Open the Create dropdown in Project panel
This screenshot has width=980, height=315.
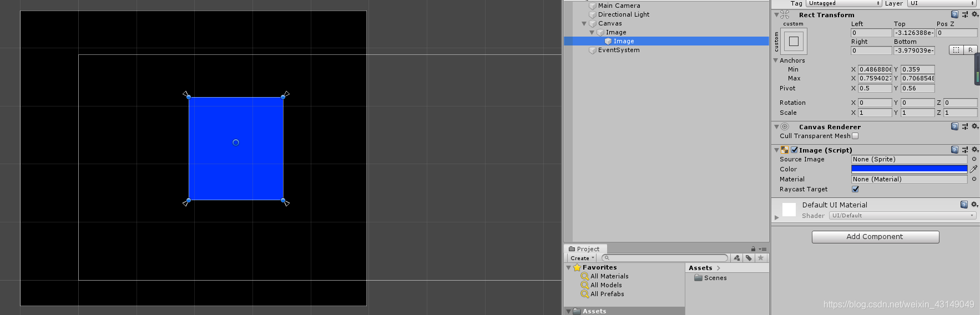click(x=582, y=258)
